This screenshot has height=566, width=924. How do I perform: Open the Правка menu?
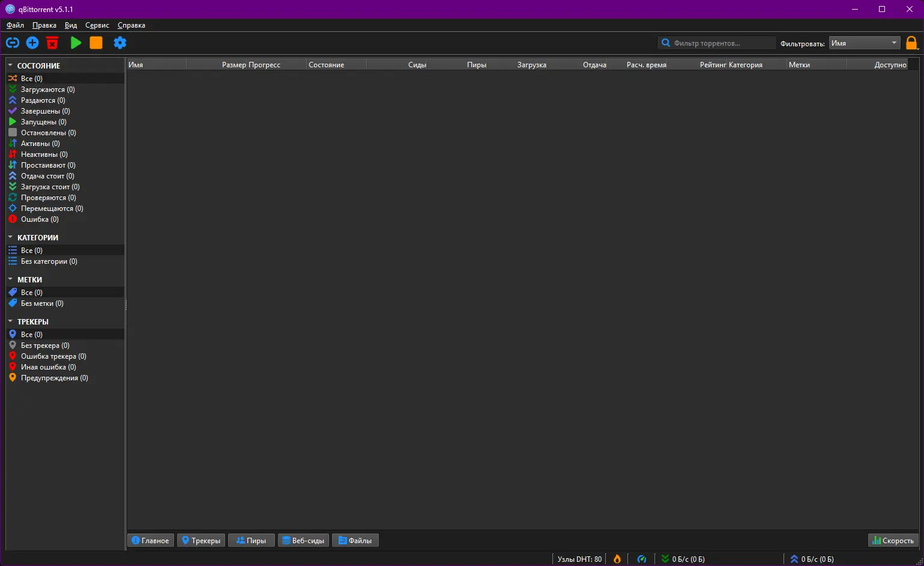44,25
